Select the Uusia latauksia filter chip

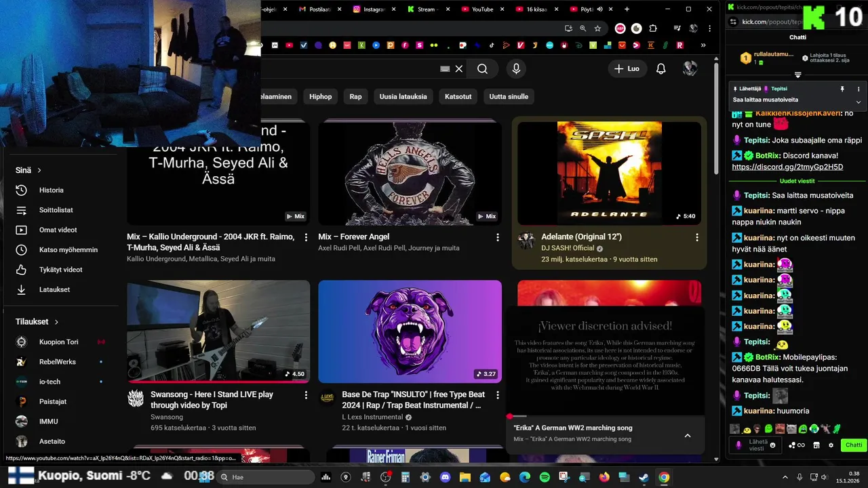coord(403,97)
